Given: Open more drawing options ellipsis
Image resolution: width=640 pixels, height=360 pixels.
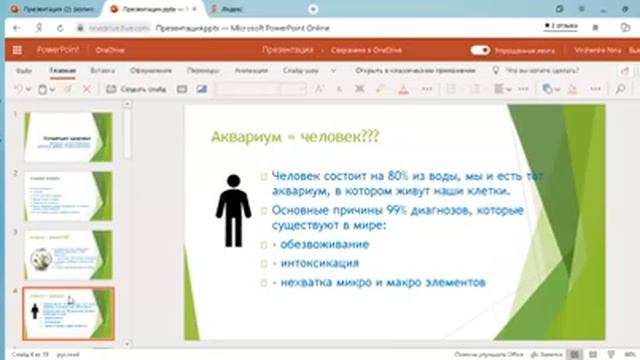Looking at the screenshot, I should [596, 89].
